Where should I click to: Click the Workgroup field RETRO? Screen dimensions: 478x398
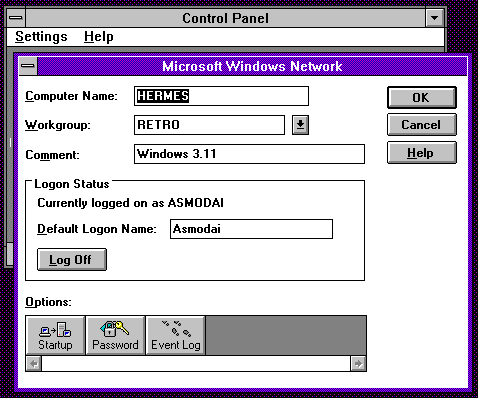[209, 125]
